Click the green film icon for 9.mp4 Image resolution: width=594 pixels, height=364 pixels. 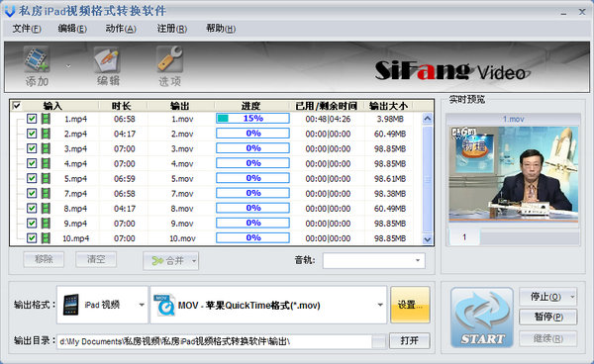pos(46,224)
